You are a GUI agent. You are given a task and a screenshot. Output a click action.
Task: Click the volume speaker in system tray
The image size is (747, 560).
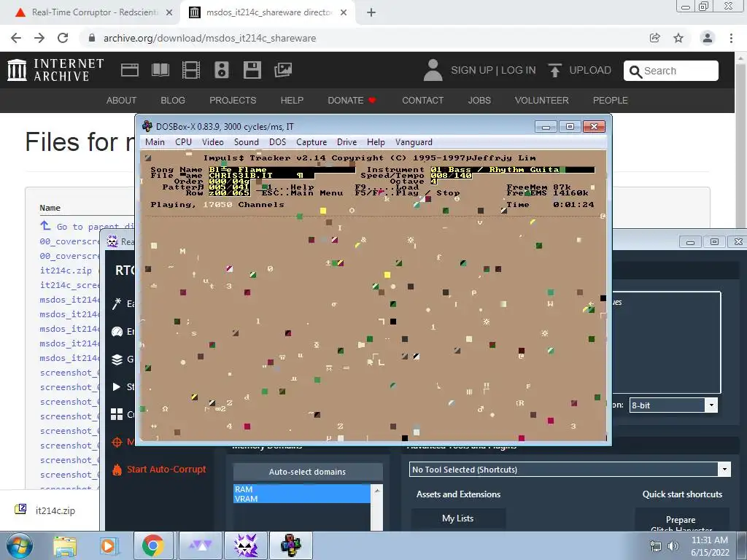673,546
